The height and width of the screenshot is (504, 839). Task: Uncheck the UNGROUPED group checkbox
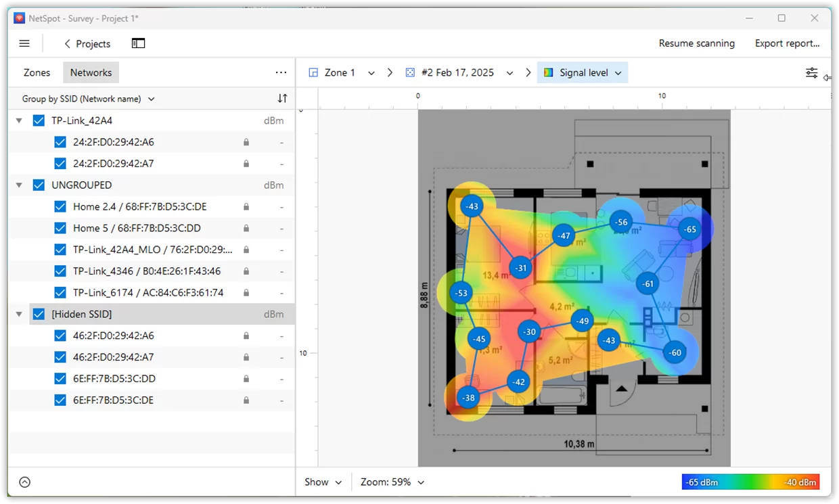coord(39,185)
